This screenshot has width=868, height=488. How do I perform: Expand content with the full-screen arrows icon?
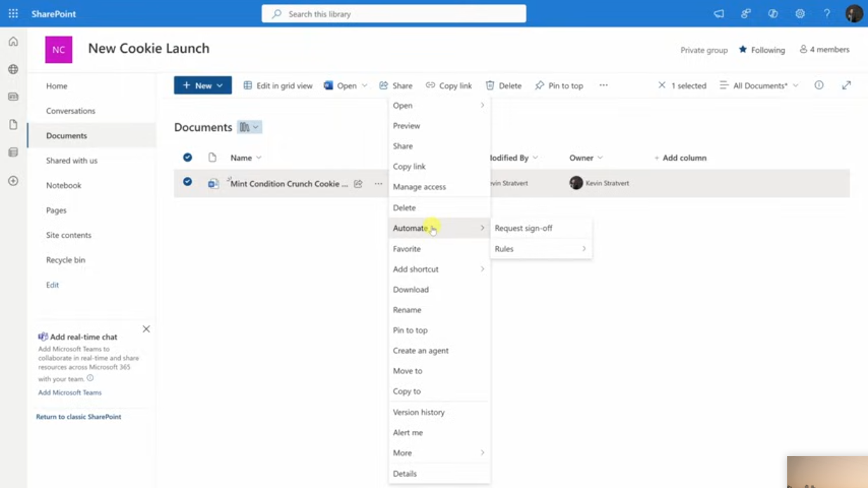point(846,85)
